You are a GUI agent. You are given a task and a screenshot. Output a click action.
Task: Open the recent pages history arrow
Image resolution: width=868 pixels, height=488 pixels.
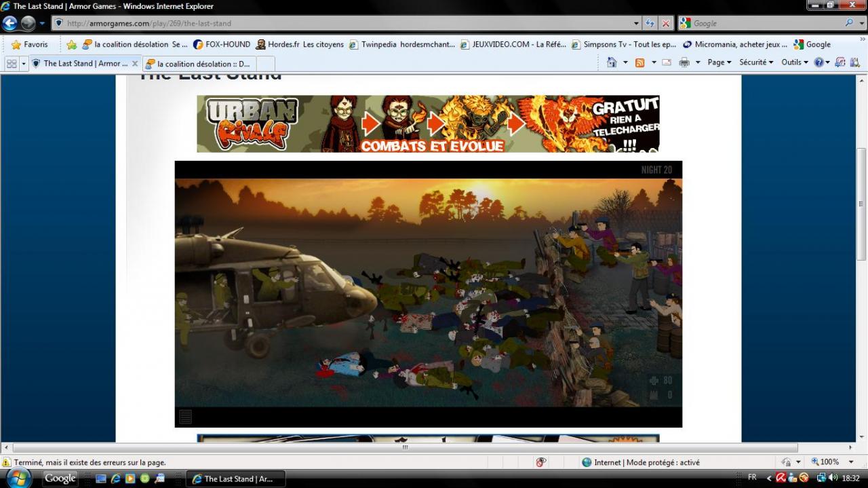tap(42, 23)
